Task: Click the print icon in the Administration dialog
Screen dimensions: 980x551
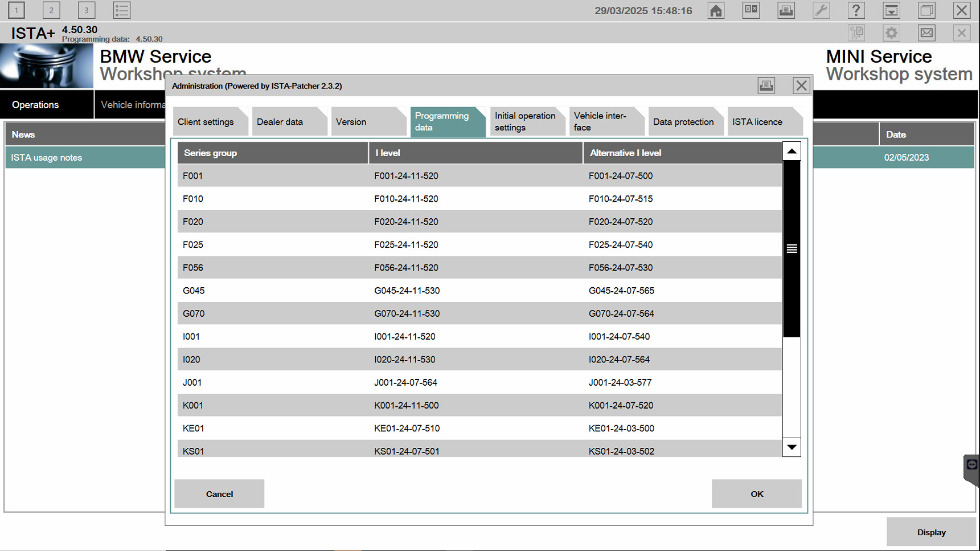Action: coord(766,85)
